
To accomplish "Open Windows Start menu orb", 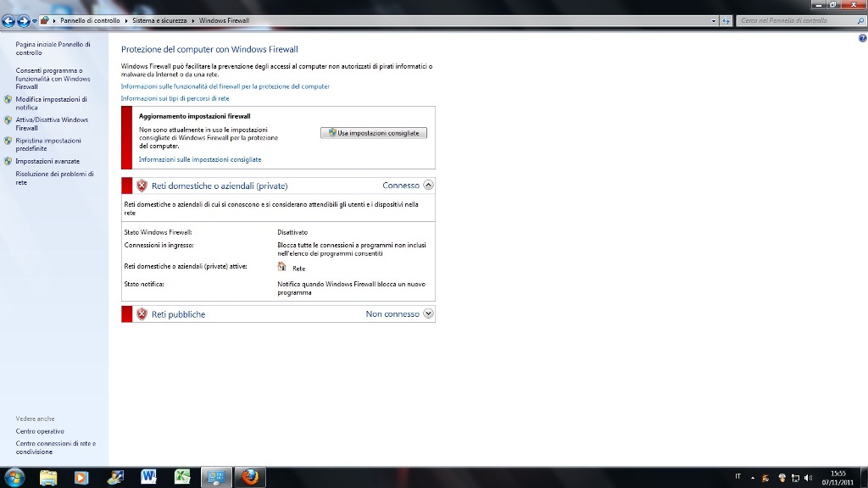I will point(14,477).
